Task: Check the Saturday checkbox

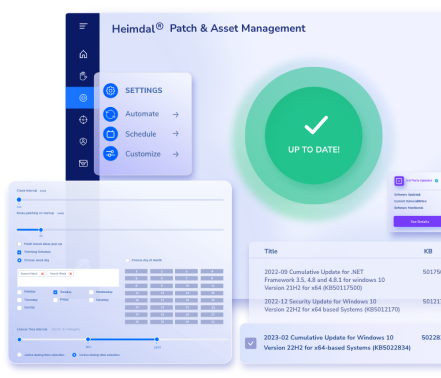Action: (x=91, y=300)
